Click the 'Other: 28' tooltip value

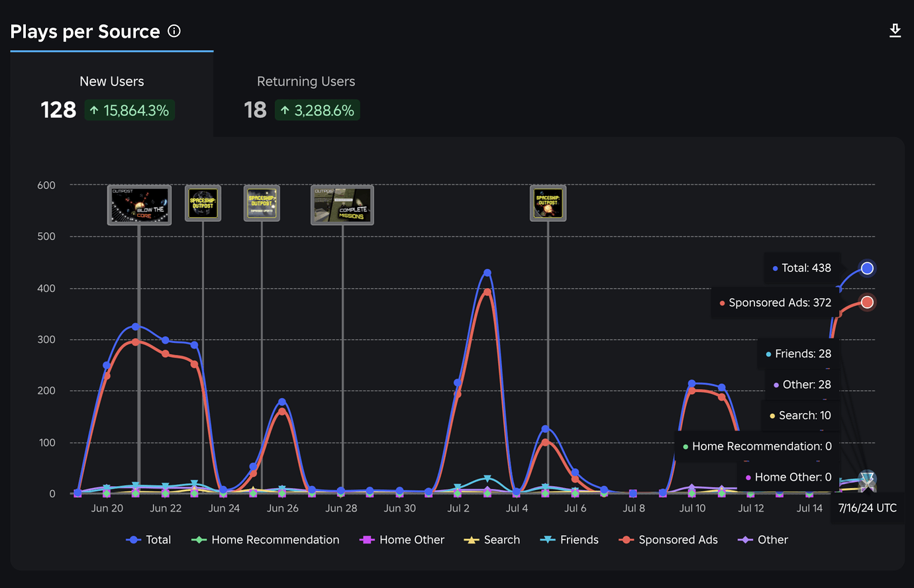tap(802, 385)
